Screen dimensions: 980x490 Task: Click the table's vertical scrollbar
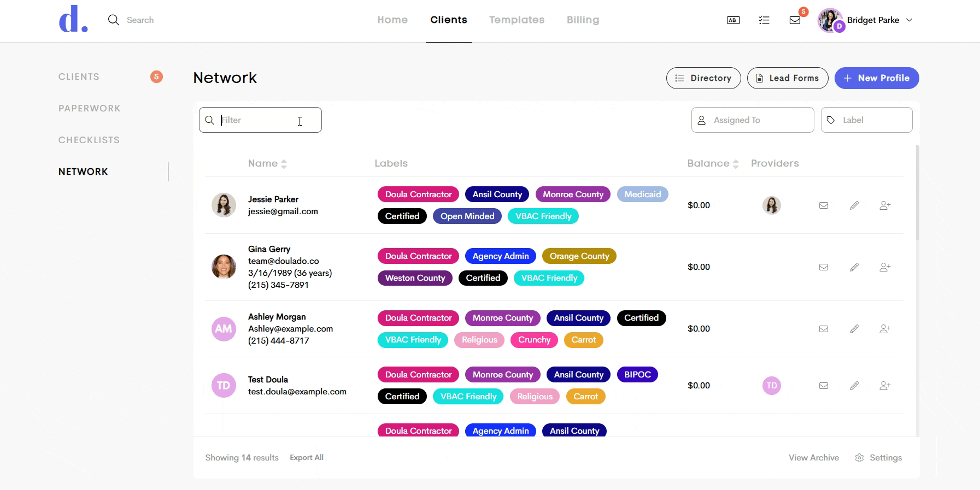coord(918,192)
